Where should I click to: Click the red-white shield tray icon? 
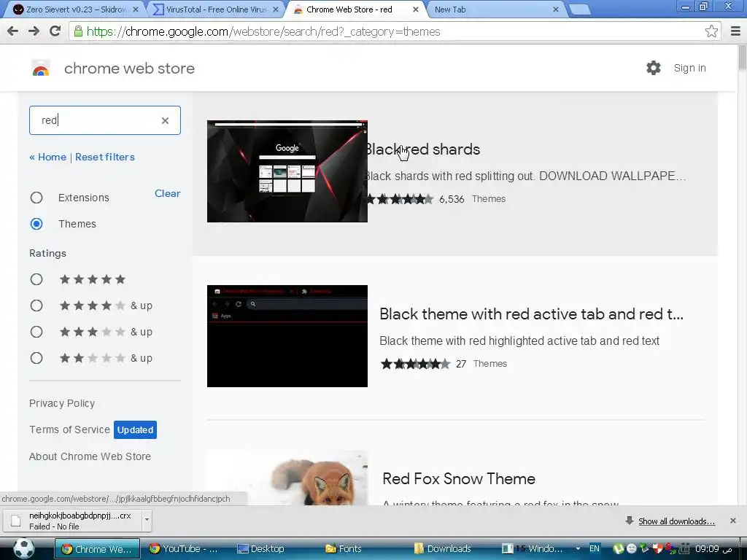coord(657,548)
